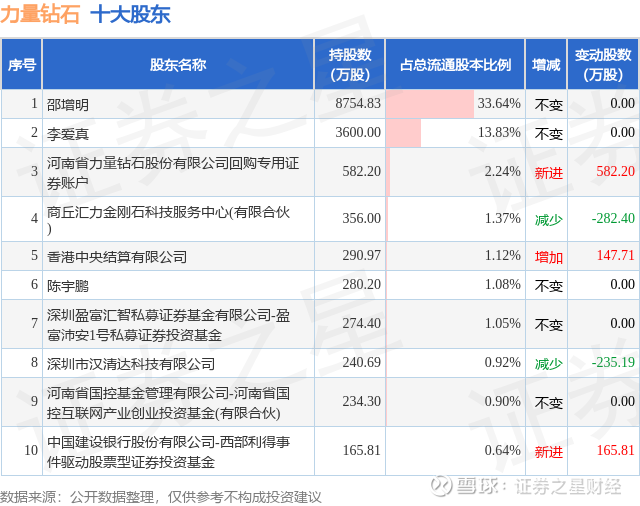The image size is (640, 506).
Task: Click holdings value 234.30
Action: [362, 401]
